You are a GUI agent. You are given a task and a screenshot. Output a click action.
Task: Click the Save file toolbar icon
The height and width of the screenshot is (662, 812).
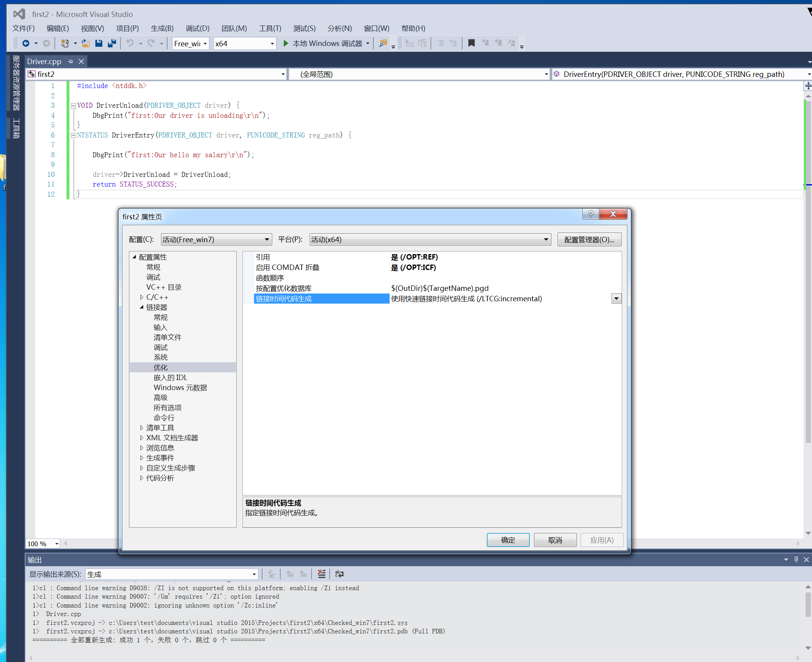click(x=99, y=43)
